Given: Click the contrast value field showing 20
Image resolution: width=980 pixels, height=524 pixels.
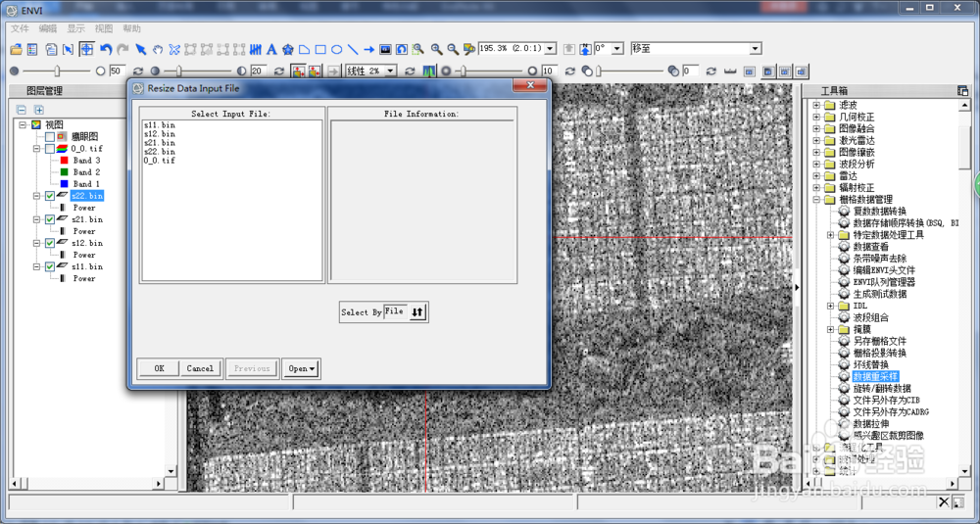Looking at the screenshot, I should click(x=259, y=71).
